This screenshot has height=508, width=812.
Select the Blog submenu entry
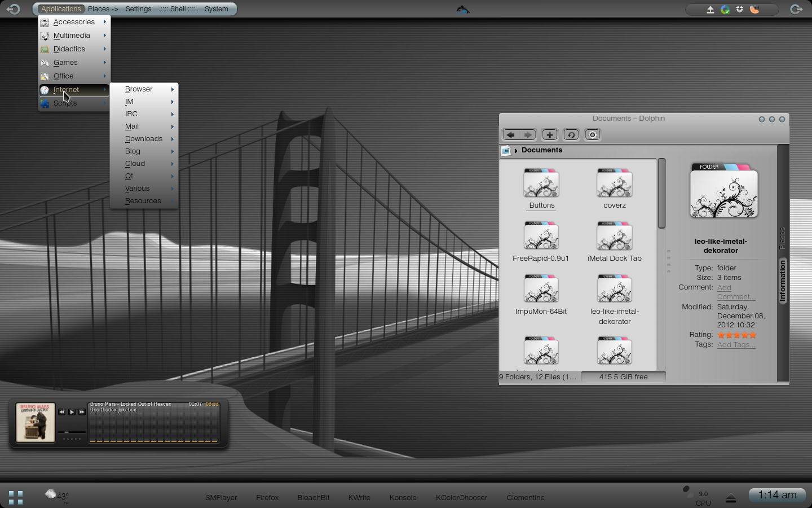click(144, 151)
